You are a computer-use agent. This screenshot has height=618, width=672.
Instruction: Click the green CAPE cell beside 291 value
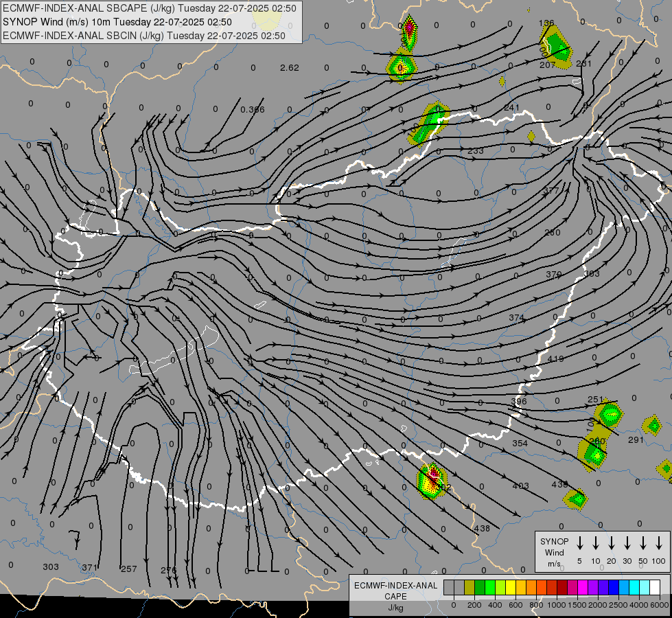[x=653, y=426]
